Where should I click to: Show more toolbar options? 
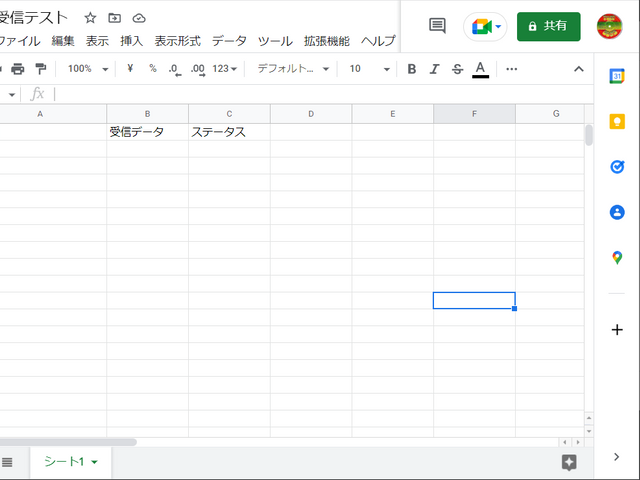click(511, 69)
